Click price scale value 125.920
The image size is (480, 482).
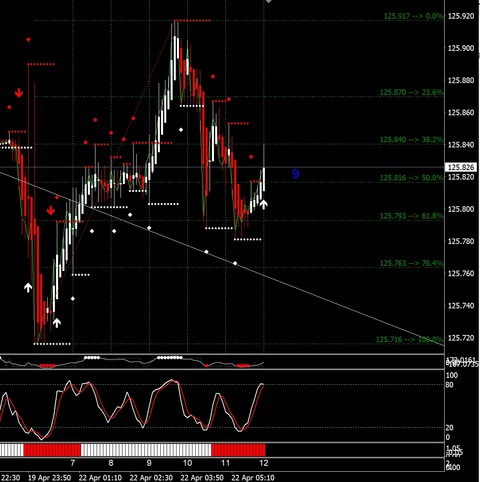[461, 16]
